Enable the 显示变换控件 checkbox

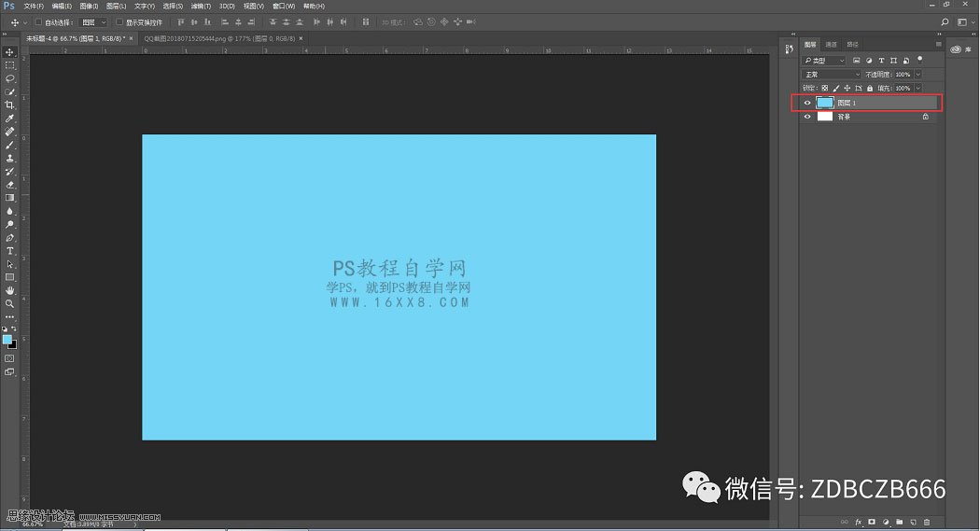[x=119, y=21]
